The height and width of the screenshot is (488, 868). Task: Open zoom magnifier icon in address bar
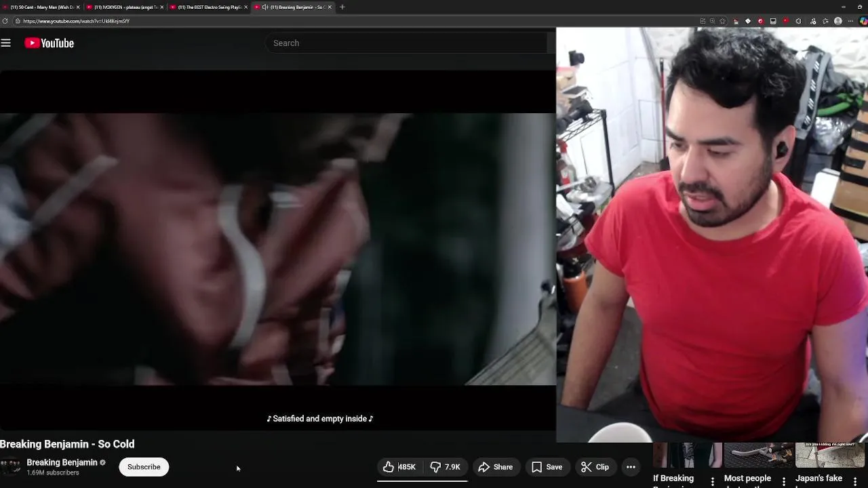713,21
